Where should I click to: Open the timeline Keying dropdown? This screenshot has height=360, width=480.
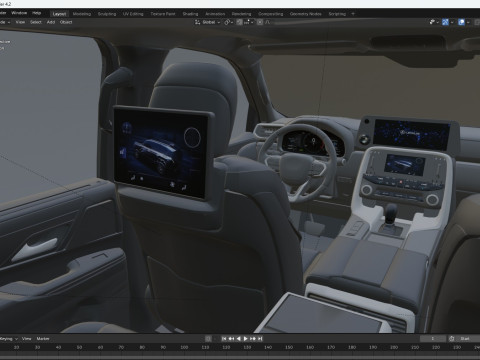9,339
